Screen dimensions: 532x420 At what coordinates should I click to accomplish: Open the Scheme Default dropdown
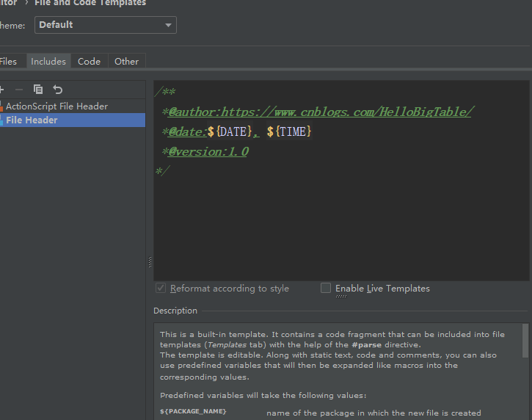106,25
